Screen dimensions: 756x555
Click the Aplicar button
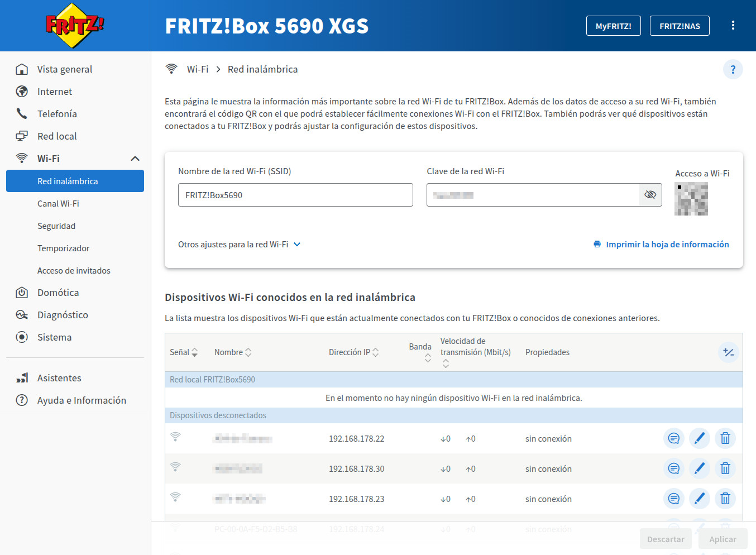722,539
